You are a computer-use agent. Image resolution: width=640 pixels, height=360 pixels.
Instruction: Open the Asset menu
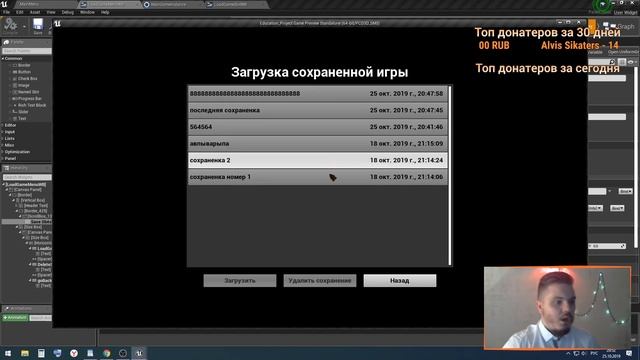point(35,12)
